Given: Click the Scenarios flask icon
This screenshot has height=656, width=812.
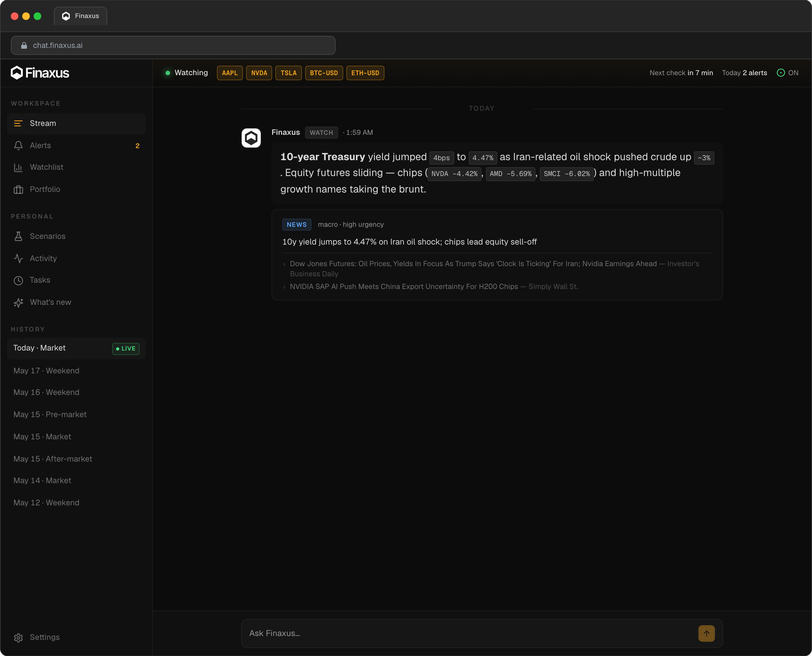Looking at the screenshot, I should point(18,236).
